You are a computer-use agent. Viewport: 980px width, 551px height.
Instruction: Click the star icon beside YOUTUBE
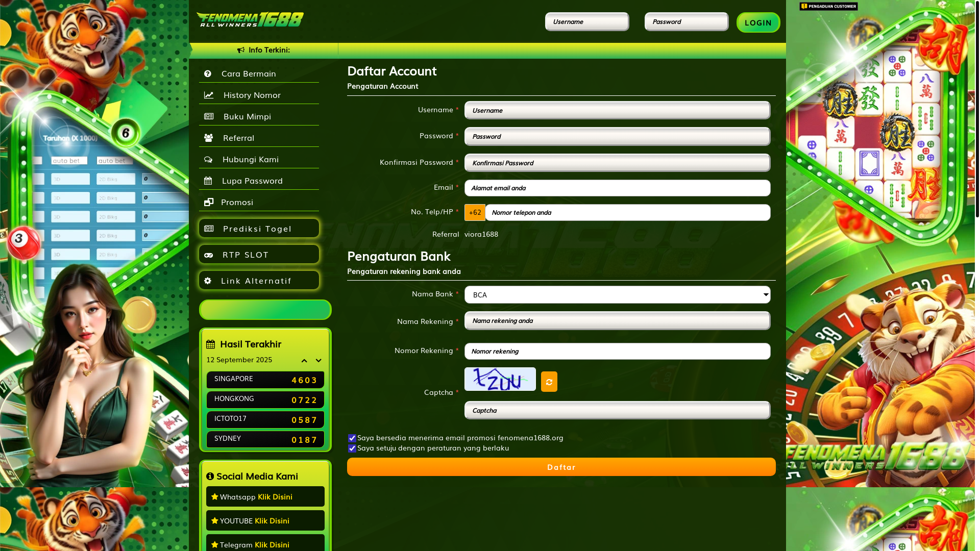(215, 520)
